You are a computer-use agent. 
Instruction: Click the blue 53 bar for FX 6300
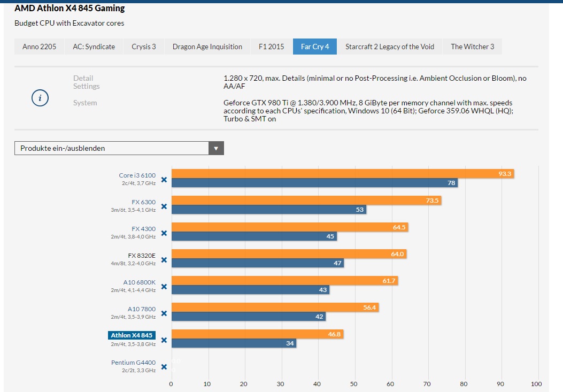click(269, 210)
